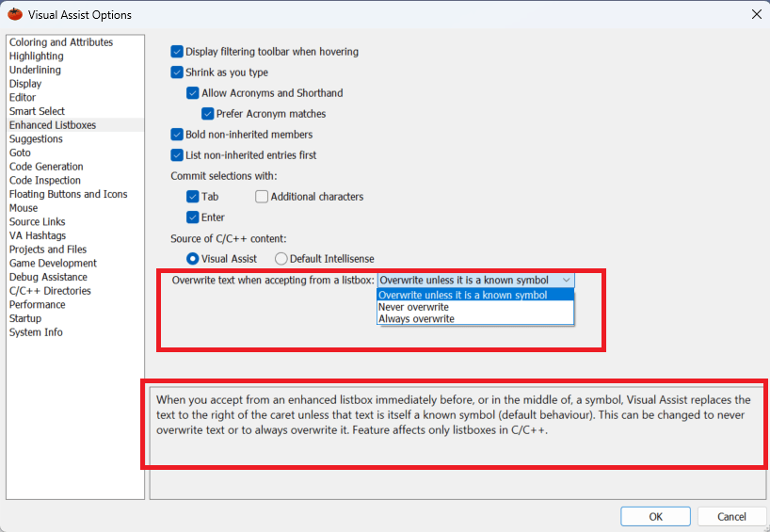770x532 pixels.
Task: Click the Visual Assist tomato icon in title bar
Action: click(x=14, y=14)
